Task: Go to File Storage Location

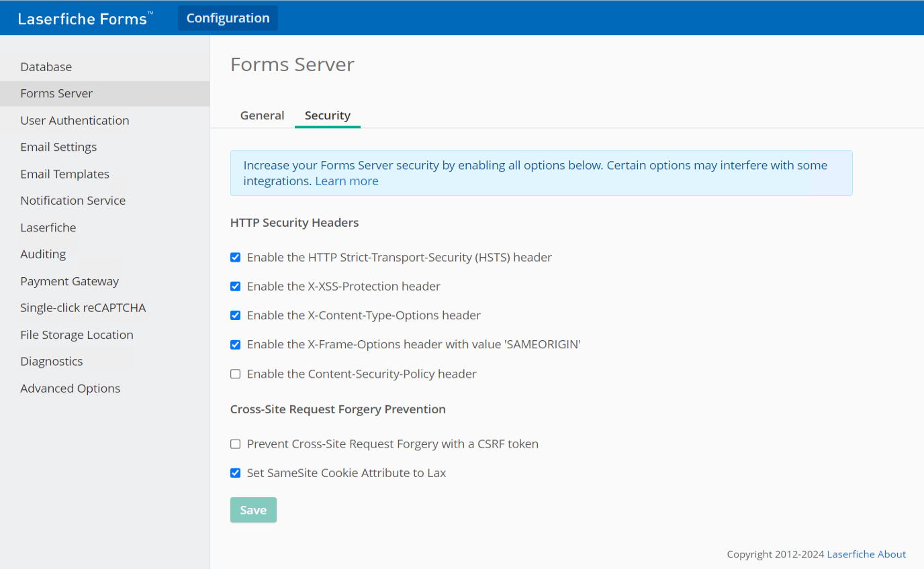Action: pos(105,335)
